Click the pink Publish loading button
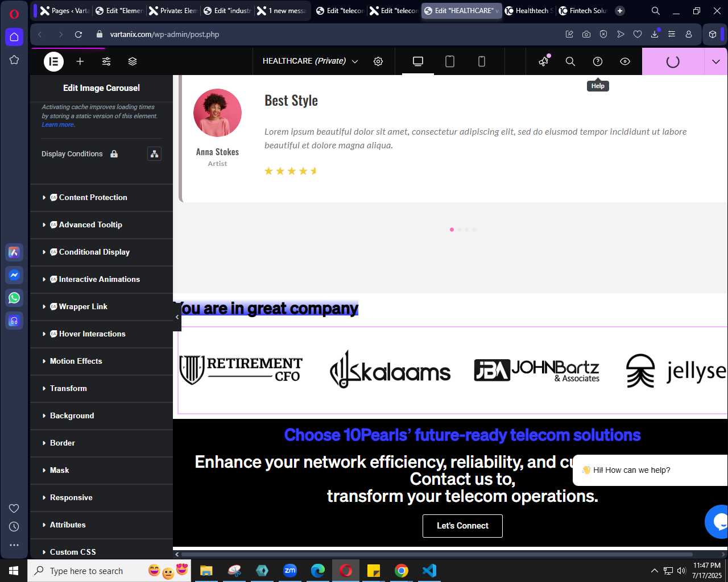The height and width of the screenshot is (582, 728). click(x=673, y=61)
